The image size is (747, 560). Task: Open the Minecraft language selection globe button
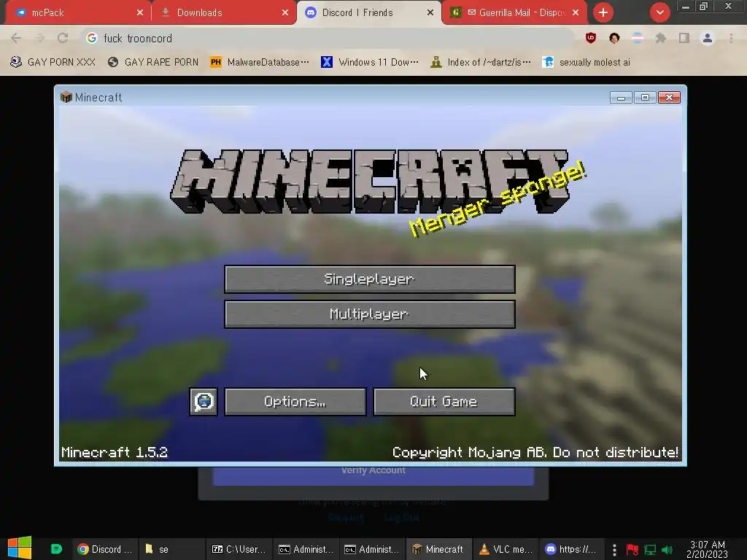(204, 402)
